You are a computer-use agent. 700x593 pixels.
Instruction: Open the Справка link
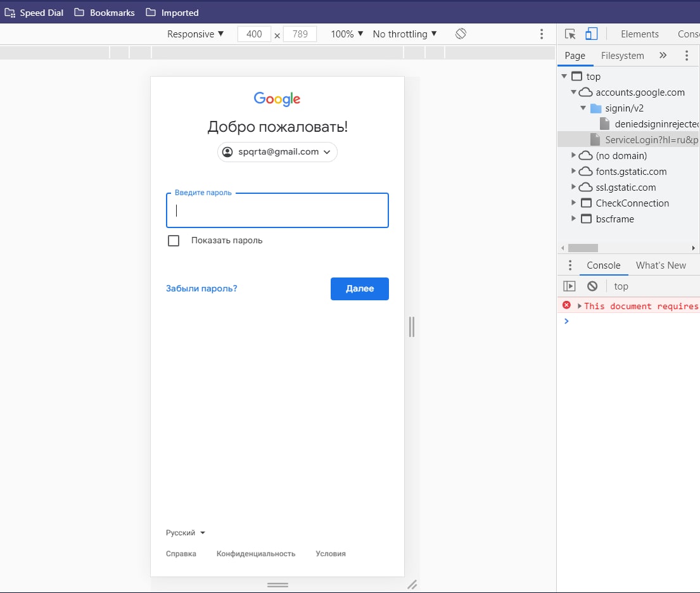click(181, 554)
